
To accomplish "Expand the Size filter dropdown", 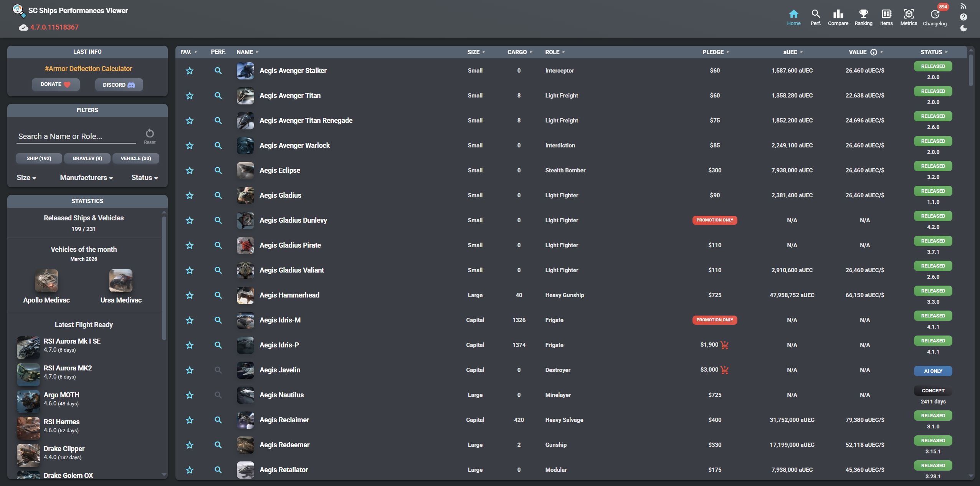I will 26,177.
